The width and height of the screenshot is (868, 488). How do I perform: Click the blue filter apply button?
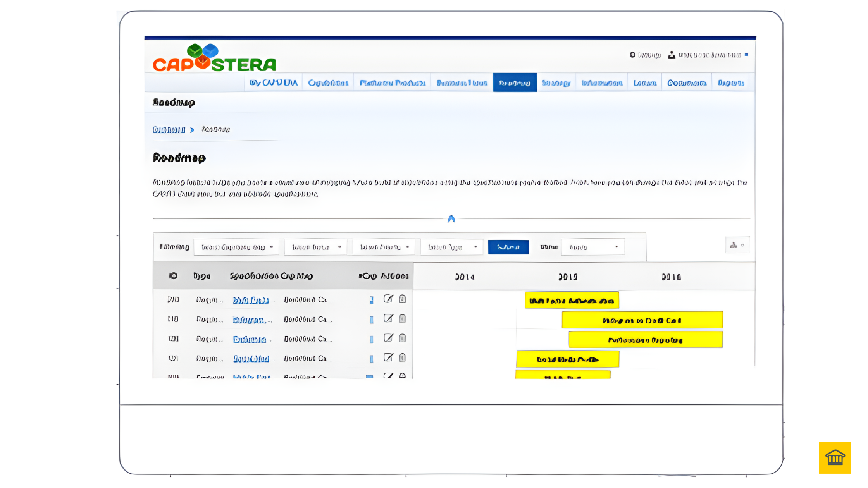click(508, 247)
